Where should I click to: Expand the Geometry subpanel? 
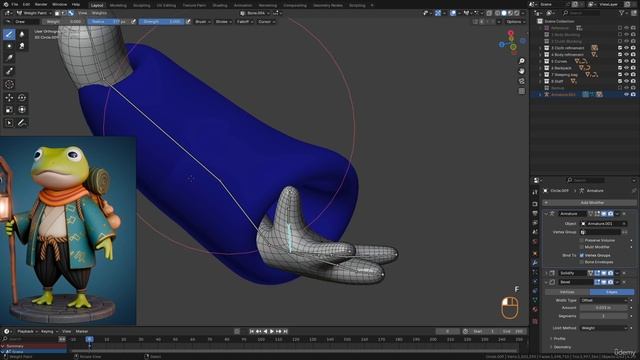[562, 347]
